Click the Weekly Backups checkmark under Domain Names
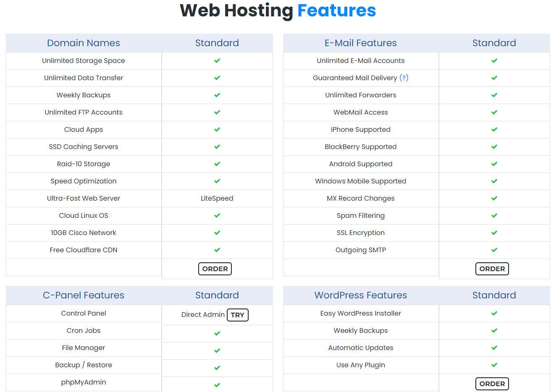This screenshot has width=551, height=392. click(x=217, y=95)
